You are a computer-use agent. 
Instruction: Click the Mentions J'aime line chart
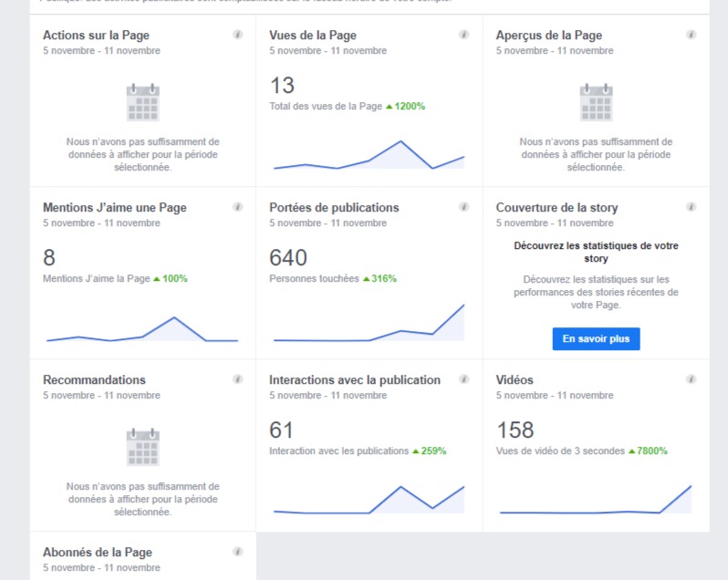coord(142,330)
